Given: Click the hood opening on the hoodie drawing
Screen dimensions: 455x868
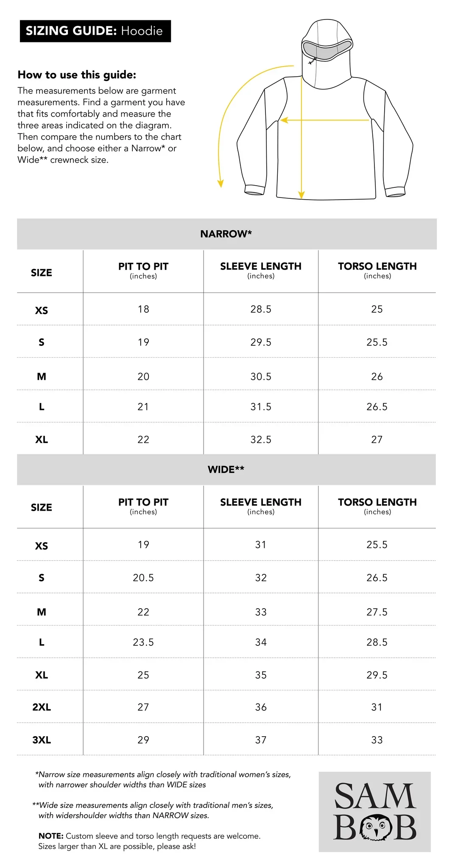Looking at the screenshot, I should [x=327, y=50].
